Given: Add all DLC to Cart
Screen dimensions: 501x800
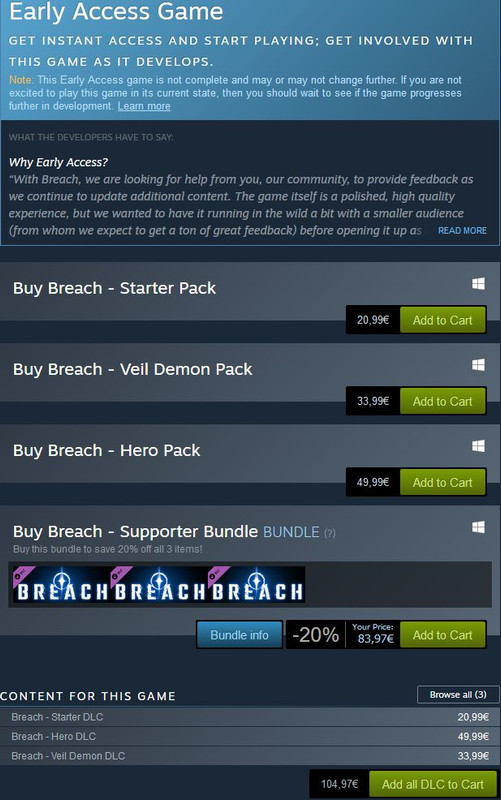Looking at the screenshot, I should (433, 784).
